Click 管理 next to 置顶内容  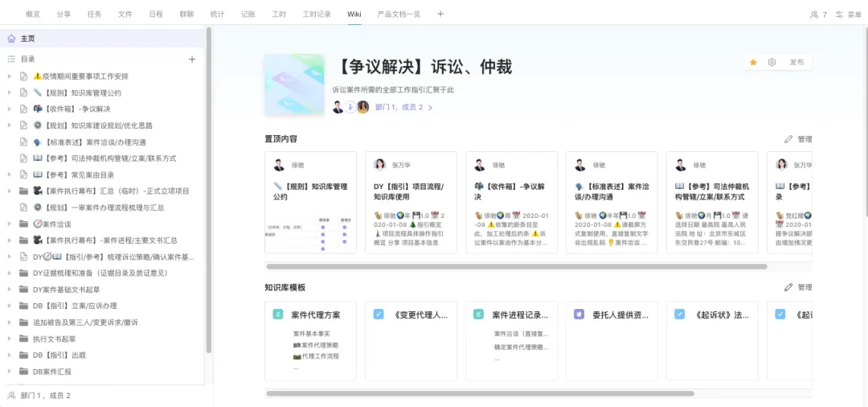point(805,139)
